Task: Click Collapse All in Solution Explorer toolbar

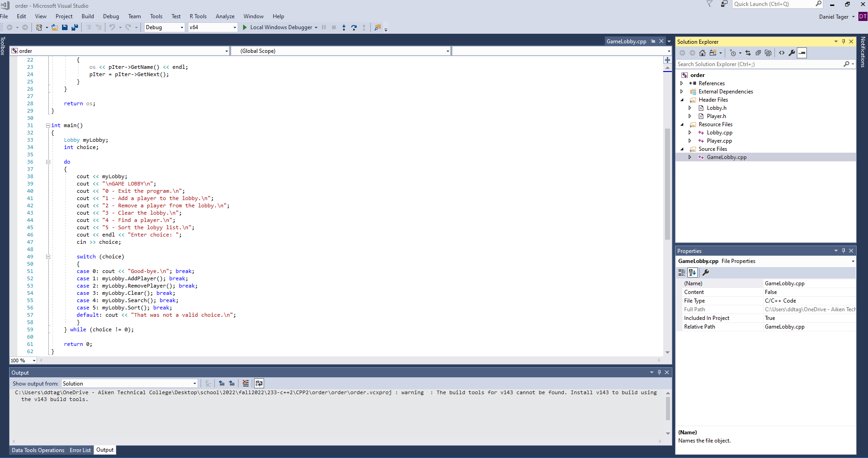Action: [x=758, y=53]
